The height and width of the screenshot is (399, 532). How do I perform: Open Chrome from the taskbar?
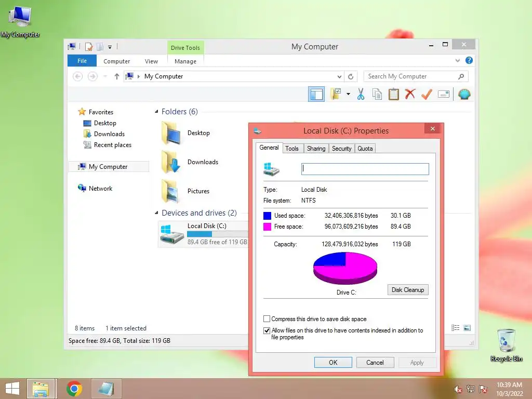point(74,389)
